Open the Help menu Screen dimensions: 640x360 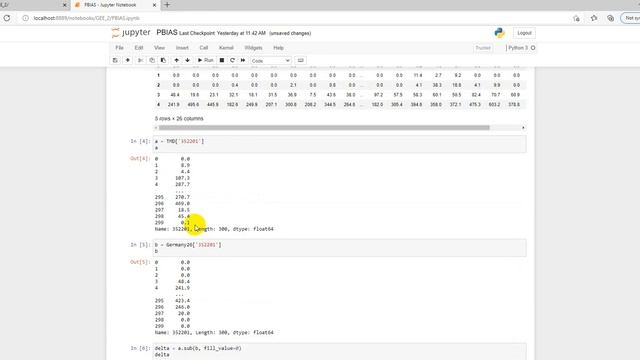click(x=278, y=48)
